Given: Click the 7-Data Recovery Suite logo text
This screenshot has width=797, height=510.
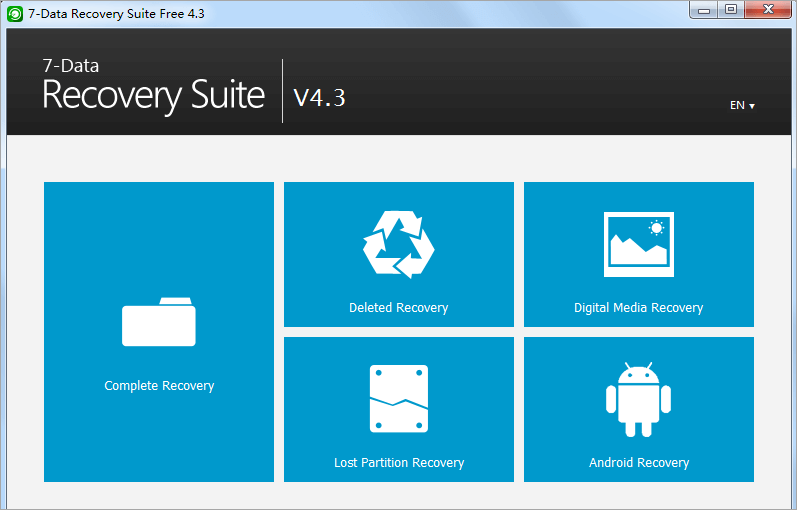Looking at the screenshot, I should tap(153, 88).
